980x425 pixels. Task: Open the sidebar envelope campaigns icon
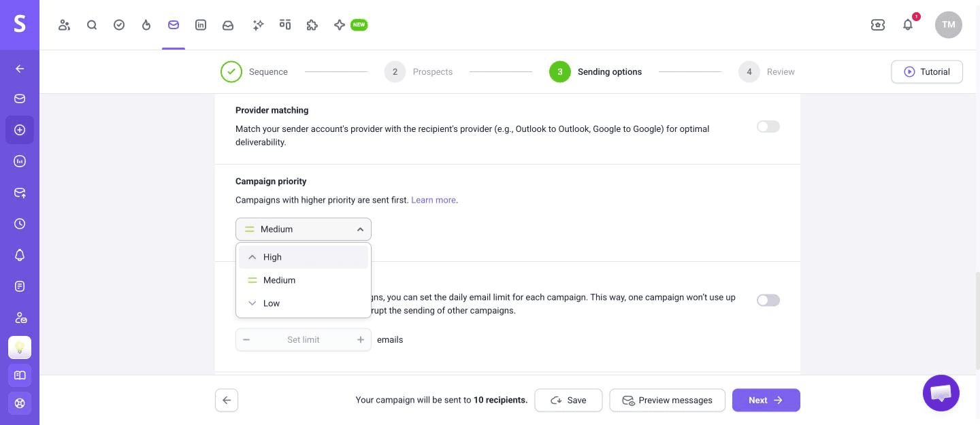point(20,99)
